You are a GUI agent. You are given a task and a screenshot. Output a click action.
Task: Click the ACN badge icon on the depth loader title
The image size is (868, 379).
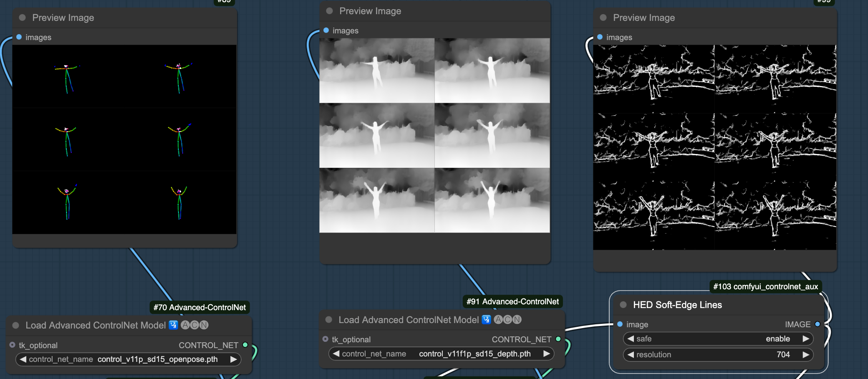coord(507,320)
